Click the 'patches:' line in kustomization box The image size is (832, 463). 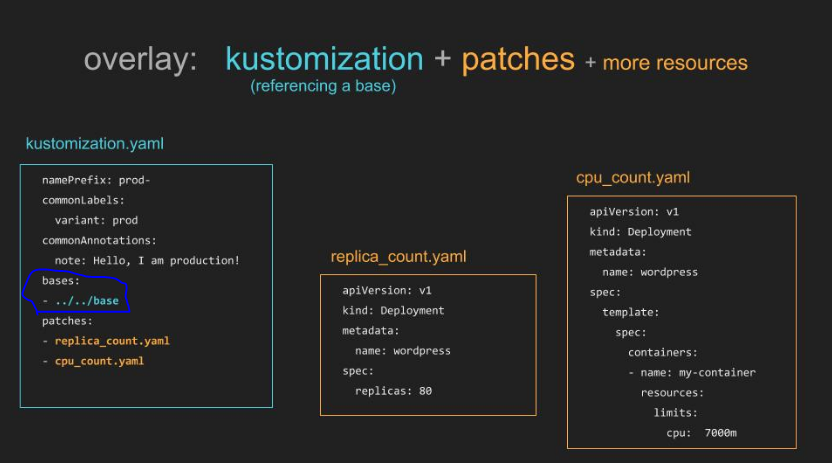pos(67,321)
